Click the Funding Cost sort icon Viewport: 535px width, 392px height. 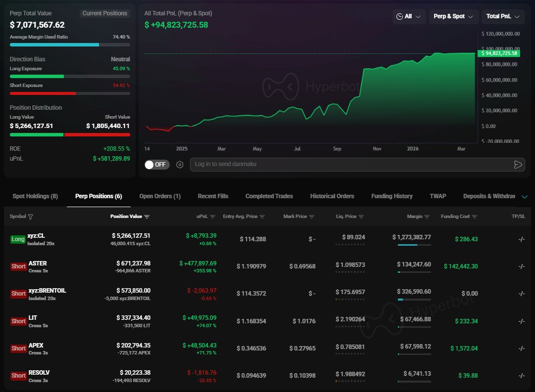475,217
